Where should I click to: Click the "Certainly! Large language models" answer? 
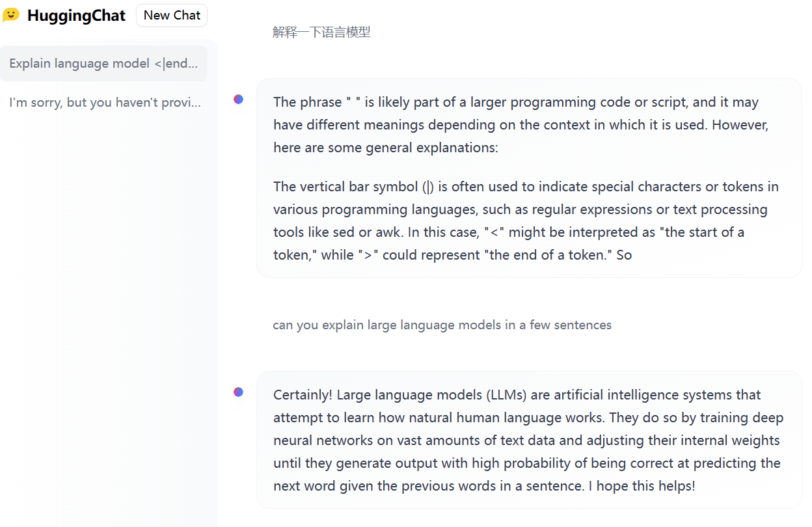coord(528,440)
